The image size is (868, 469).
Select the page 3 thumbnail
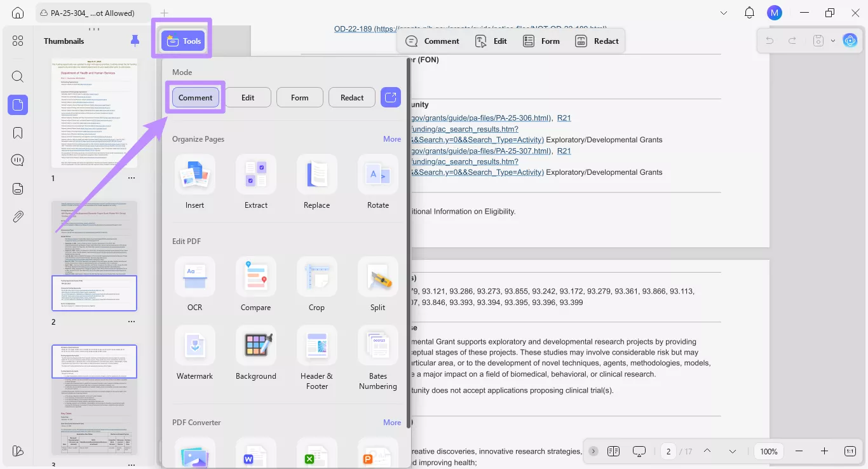point(94,398)
